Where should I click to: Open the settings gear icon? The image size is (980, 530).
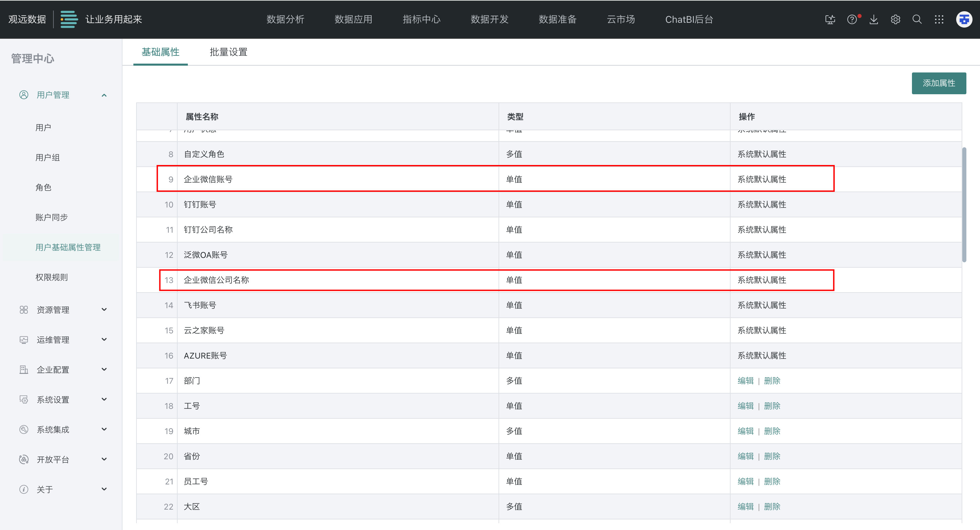(x=896, y=19)
